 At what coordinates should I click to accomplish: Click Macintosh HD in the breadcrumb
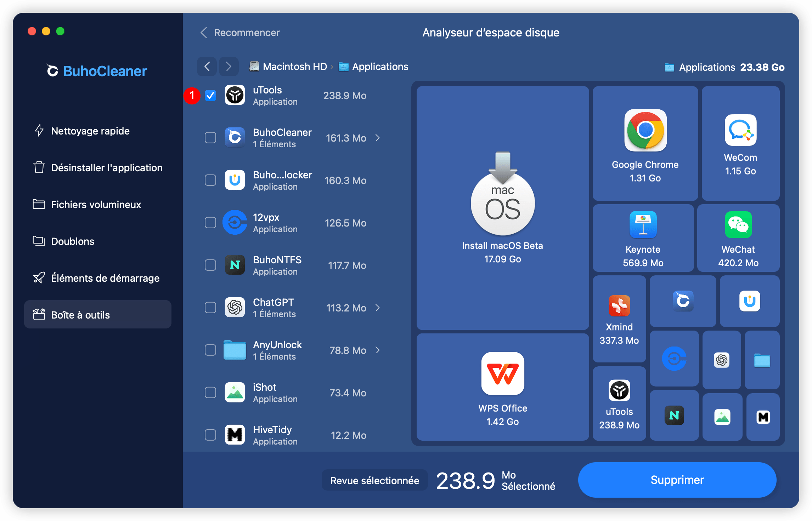click(288, 67)
